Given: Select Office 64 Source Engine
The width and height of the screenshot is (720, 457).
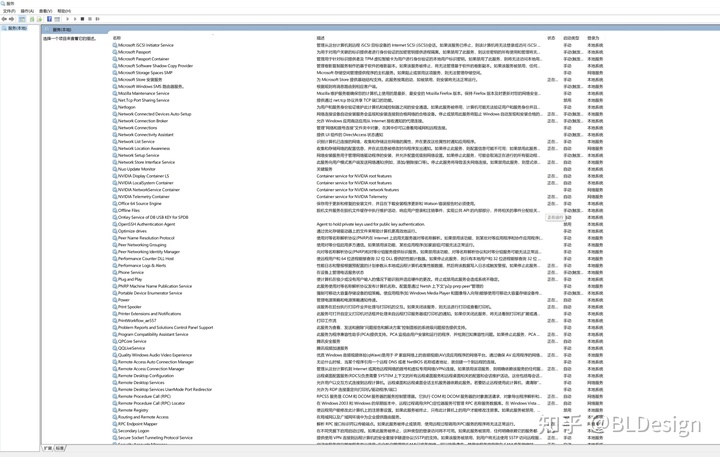Looking at the screenshot, I should pos(140,203).
